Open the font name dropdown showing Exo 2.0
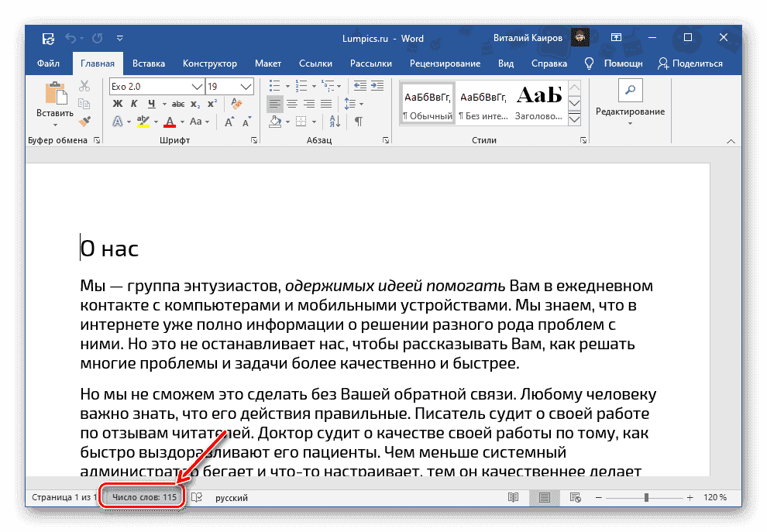 coord(196,87)
